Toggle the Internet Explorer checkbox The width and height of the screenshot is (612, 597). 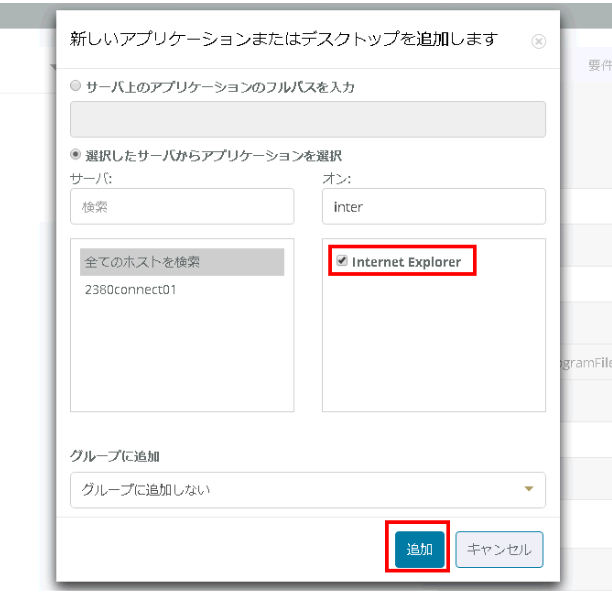(x=342, y=262)
